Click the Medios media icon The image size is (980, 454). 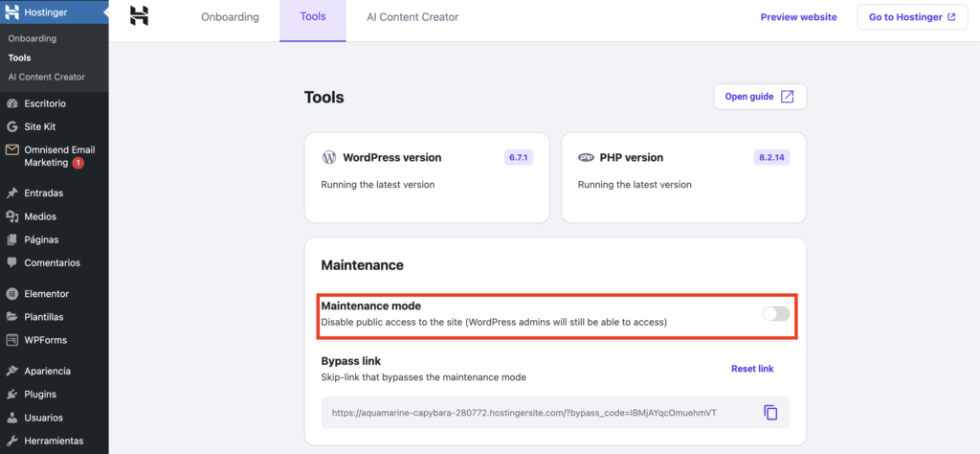[12, 216]
